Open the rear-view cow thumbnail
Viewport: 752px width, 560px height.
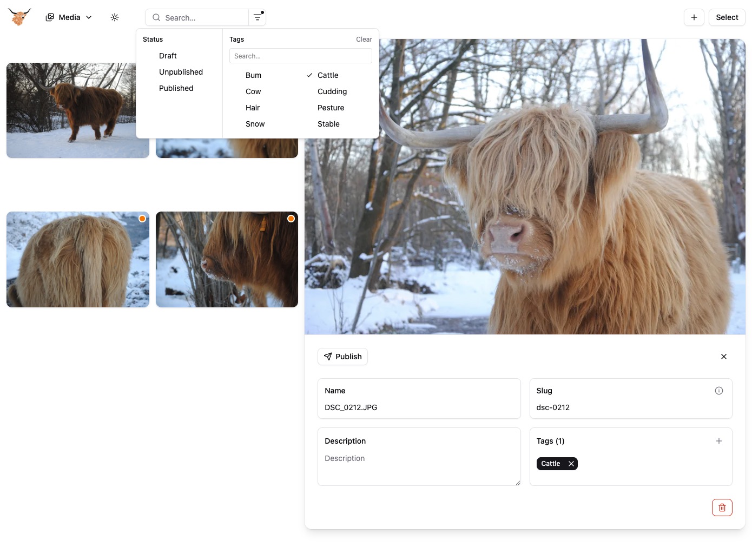tap(77, 259)
